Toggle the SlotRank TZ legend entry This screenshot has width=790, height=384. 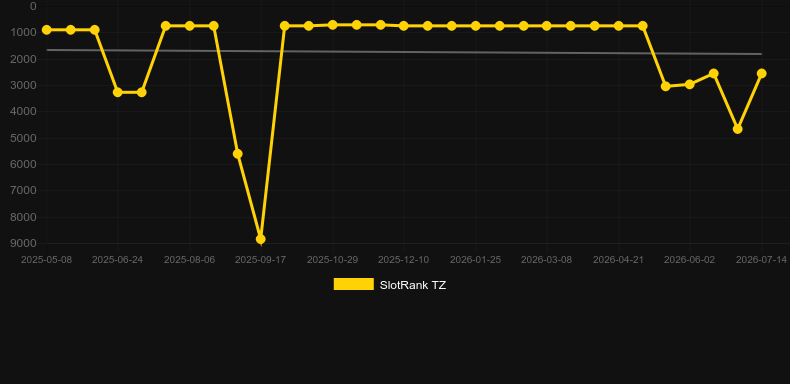389,285
